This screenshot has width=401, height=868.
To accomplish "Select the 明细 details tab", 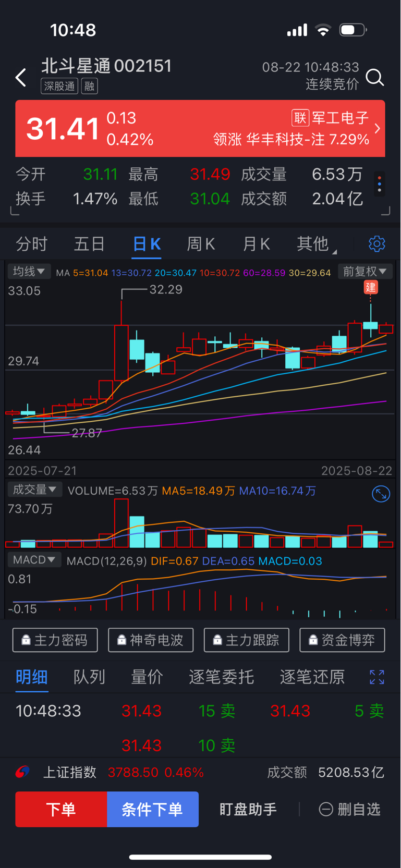I will click(32, 677).
